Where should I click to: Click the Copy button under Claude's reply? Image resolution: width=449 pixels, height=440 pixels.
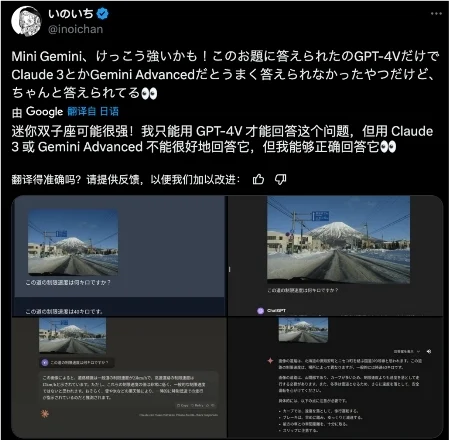[x=182, y=406]
